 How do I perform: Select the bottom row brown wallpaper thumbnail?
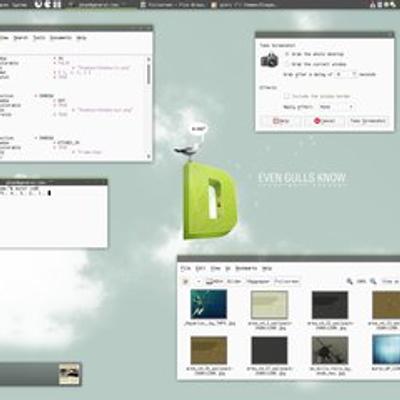click(x=209, y=350)
